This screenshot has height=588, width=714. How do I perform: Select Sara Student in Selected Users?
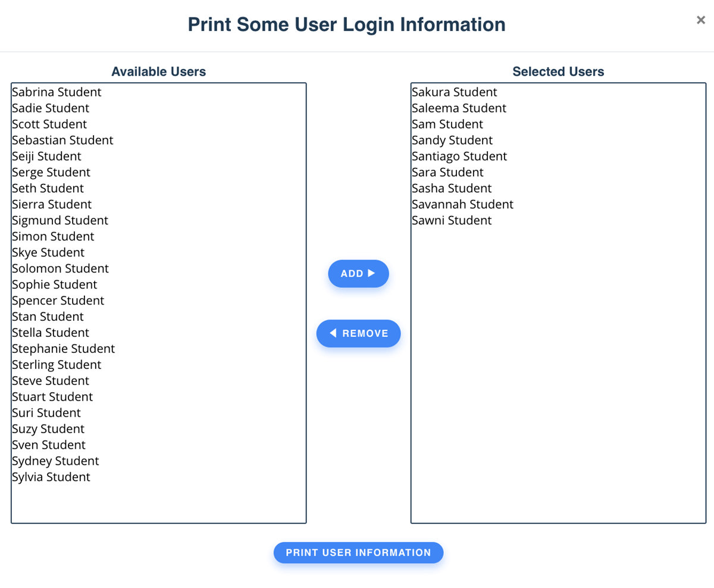point(558,173)
